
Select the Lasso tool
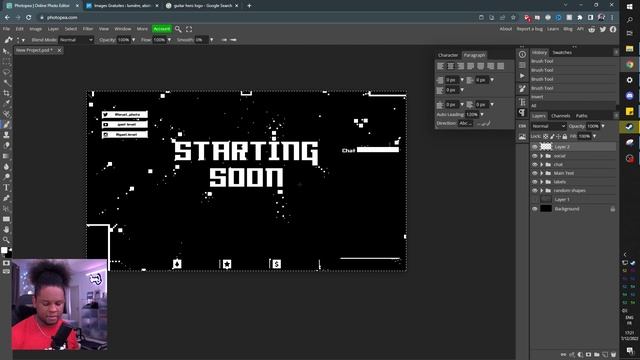click(x=6, y=73)
